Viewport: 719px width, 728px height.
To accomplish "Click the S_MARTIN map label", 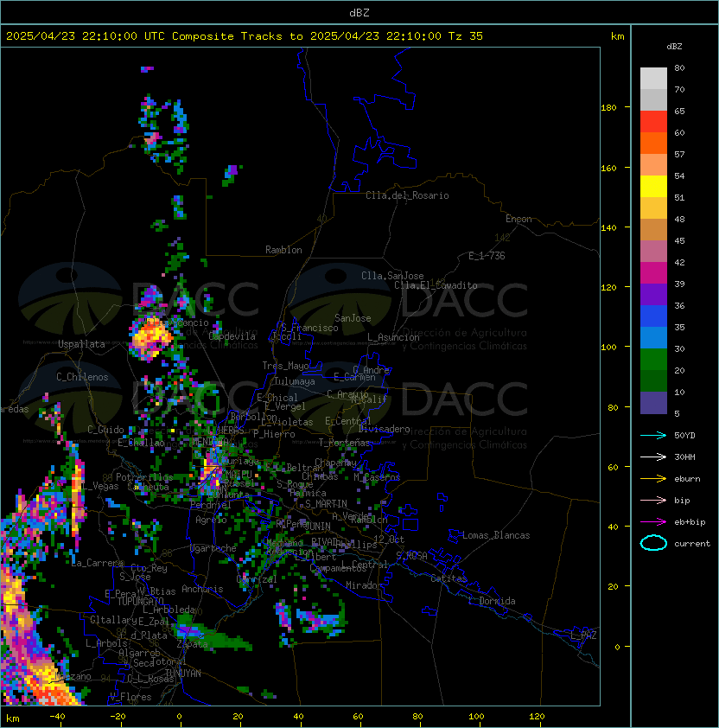I will 326,504.
